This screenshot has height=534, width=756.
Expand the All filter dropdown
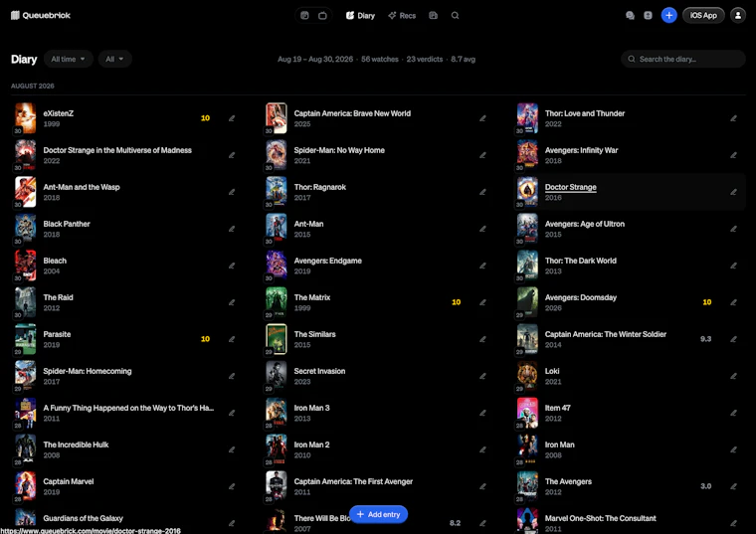click(114, 59)
